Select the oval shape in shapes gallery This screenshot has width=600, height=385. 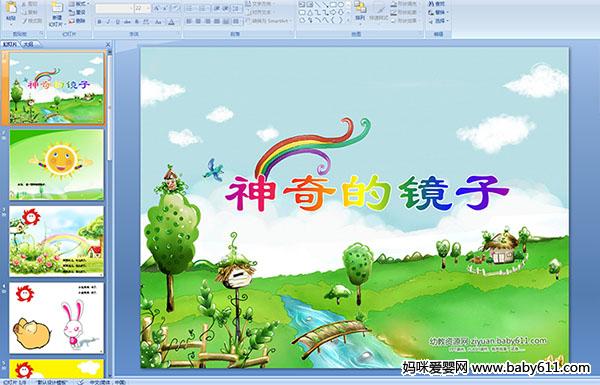pos(341,5)
